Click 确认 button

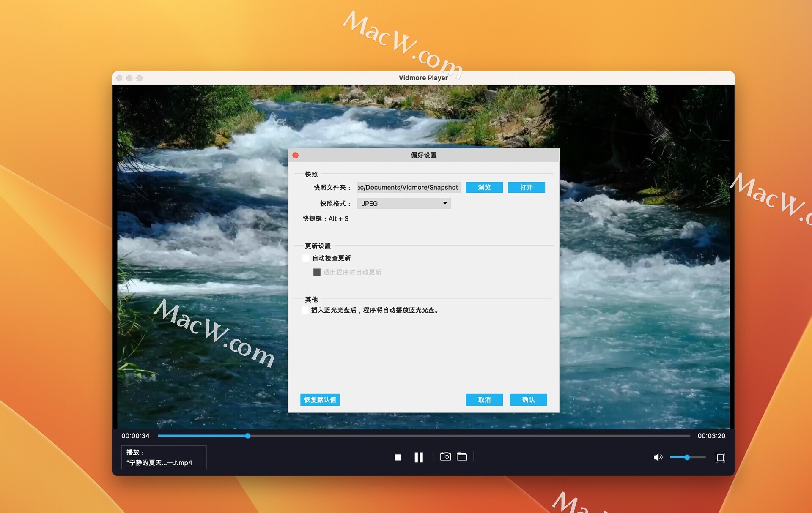point(529,400)
